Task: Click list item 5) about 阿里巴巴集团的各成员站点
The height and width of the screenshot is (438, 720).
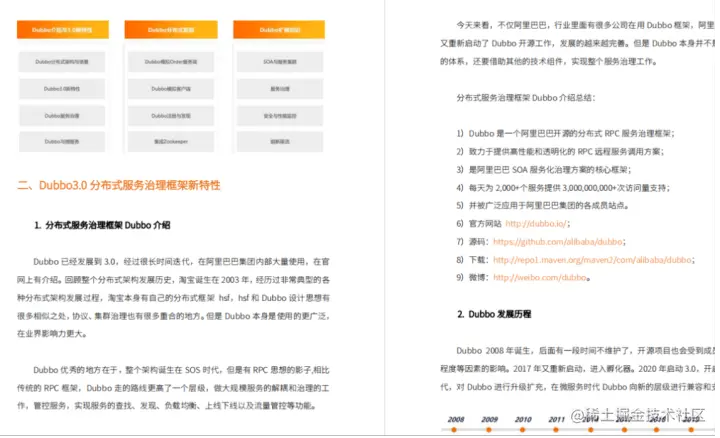Action: pos(542,205)
